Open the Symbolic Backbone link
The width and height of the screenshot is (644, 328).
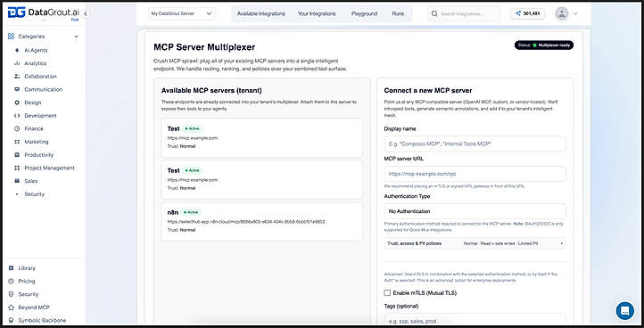[x=42, y=320]
